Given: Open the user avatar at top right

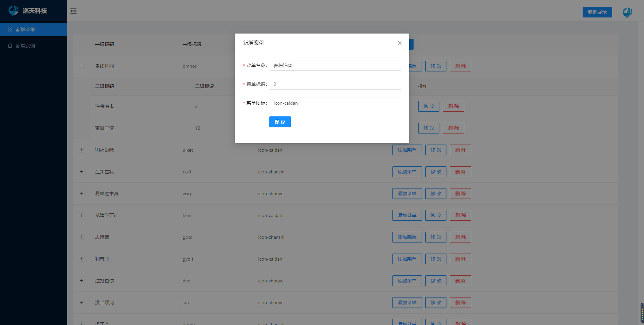Looking at the screenshot, I should tap(628, 12).
